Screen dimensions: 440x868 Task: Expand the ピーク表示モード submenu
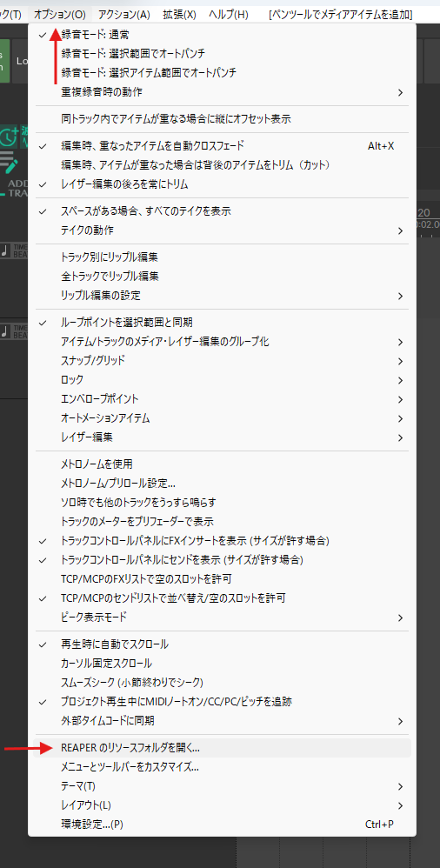point(222,617)
